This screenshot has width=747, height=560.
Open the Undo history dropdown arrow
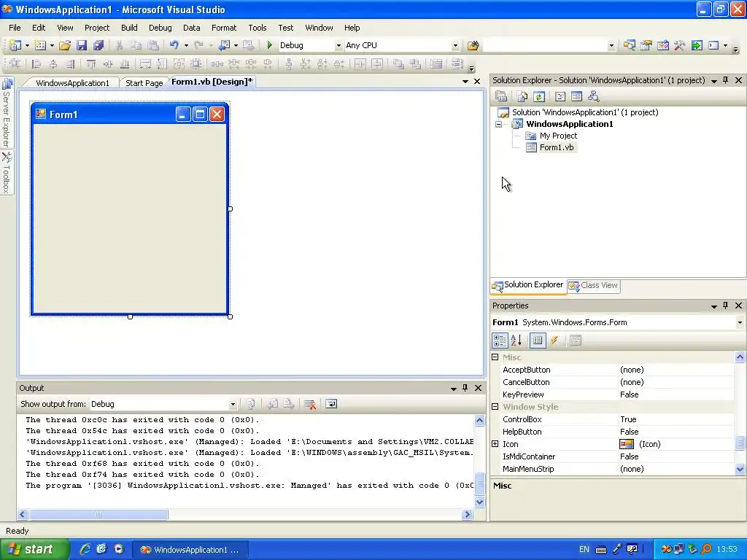tap(186, 46)
